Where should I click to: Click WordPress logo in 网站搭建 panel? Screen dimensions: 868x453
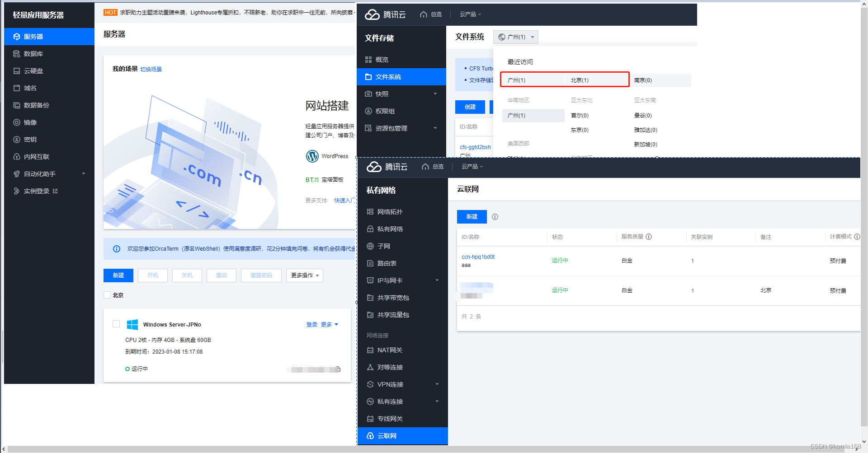(x=312, y=156)
